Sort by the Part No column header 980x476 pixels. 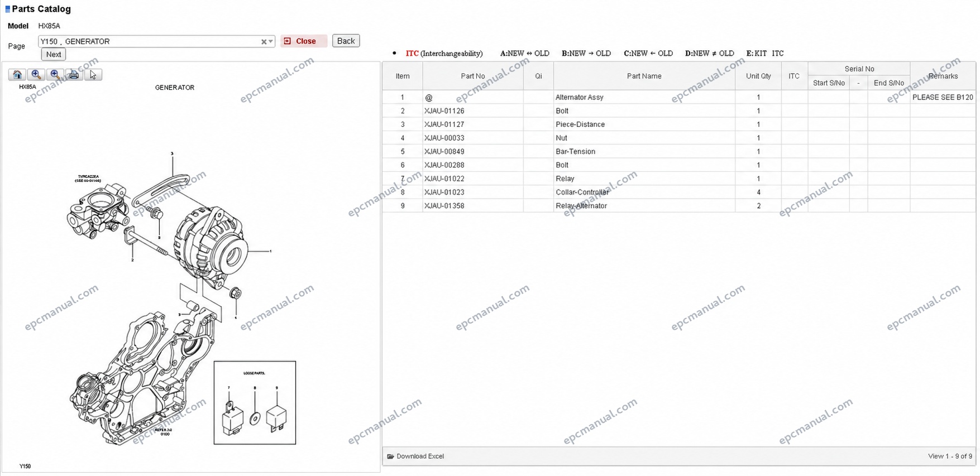tap(472, 76)
